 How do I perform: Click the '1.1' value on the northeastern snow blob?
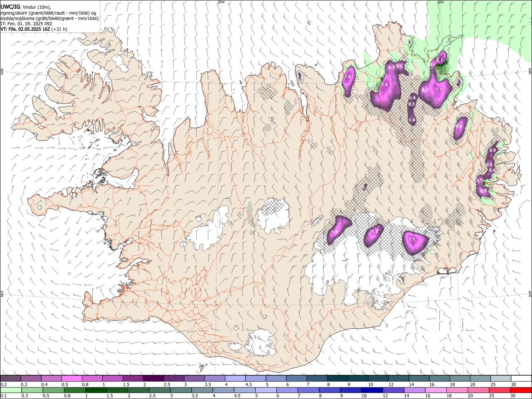[439, 90]
